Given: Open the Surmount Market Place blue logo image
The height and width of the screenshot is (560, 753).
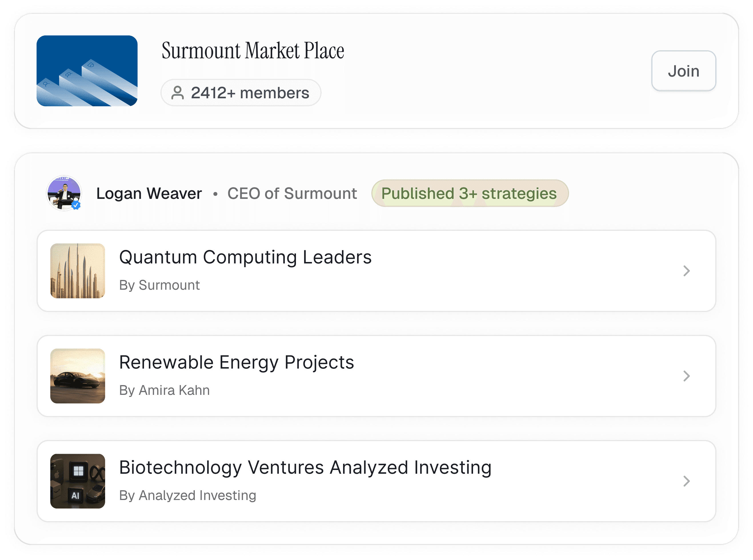Looking at the screenshot, I should point(87,71).
